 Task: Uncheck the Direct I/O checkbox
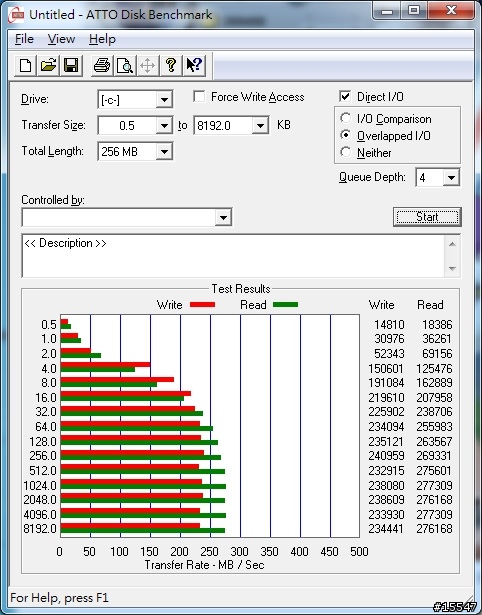[x=345, y=96]
